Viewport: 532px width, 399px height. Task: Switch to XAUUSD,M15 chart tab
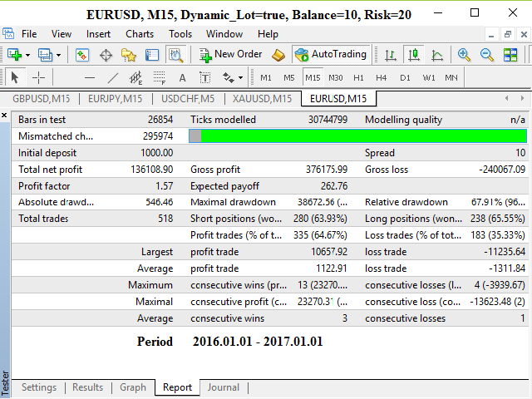[x=262, y=99]
